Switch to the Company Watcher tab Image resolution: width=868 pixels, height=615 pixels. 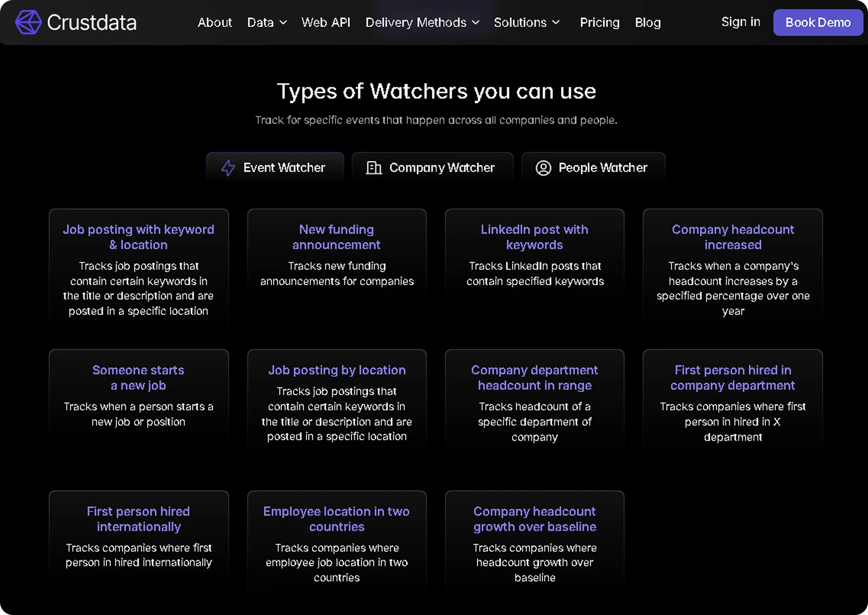[432, 168]
